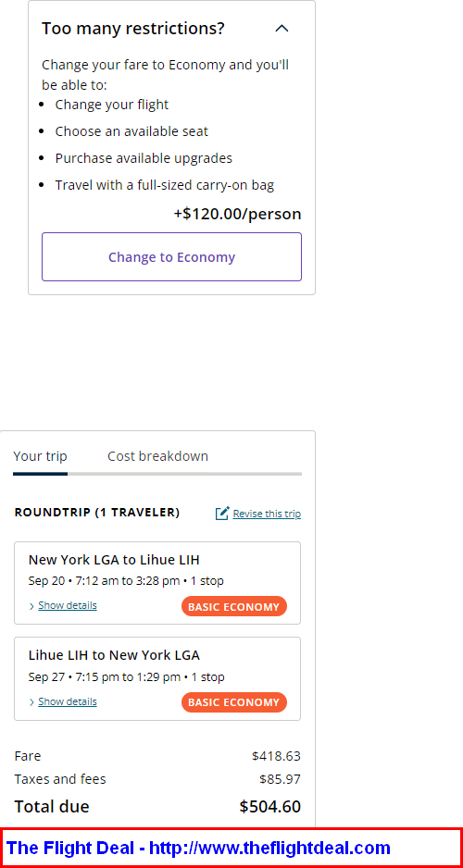Click the Change to Economy button
The height and width of the screenshot is (868, 463).
[171, 257]
